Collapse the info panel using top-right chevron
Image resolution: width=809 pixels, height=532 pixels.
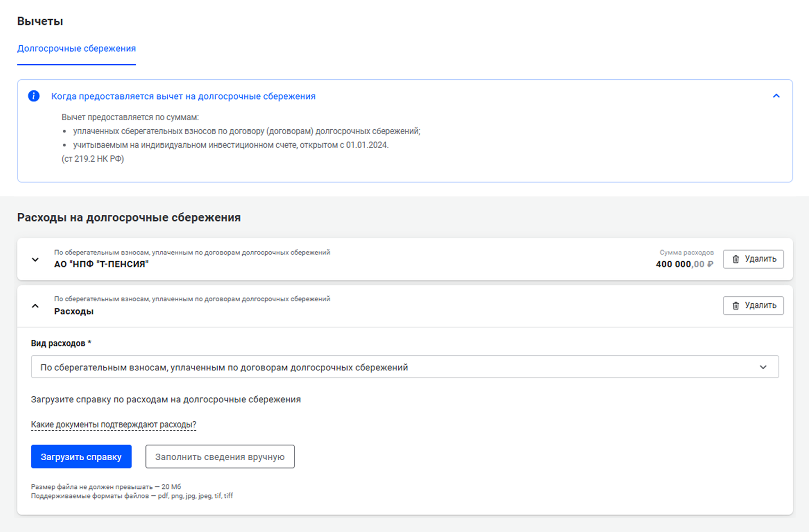pos(776,96)
